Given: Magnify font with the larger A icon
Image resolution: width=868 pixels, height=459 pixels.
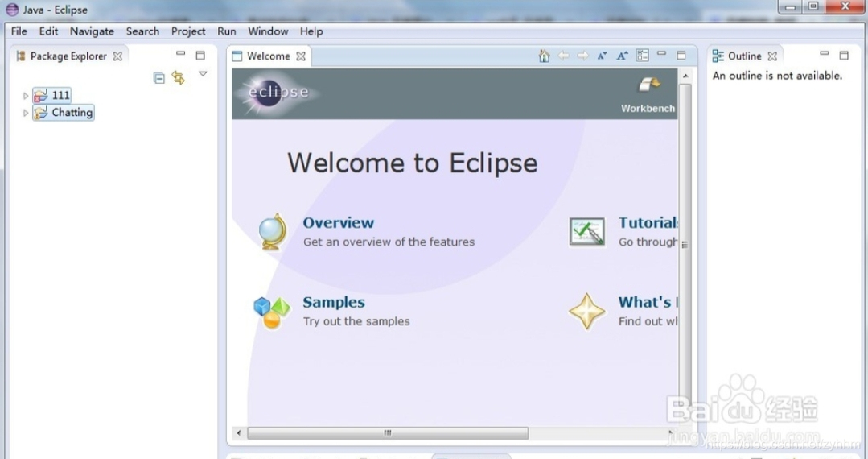Looking at the screenshot, I should pyautogui.click(x=622, y=56).
